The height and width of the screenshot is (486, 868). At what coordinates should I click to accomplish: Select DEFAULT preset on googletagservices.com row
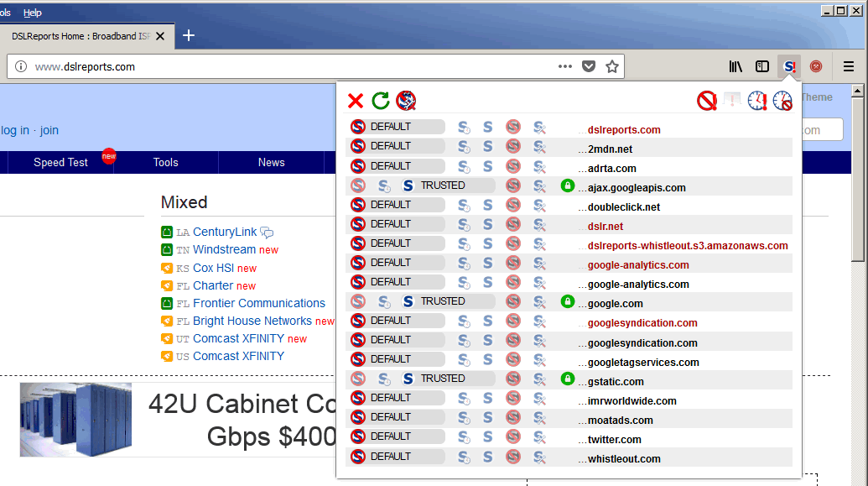pyautogui.click(x=397, y=359)
